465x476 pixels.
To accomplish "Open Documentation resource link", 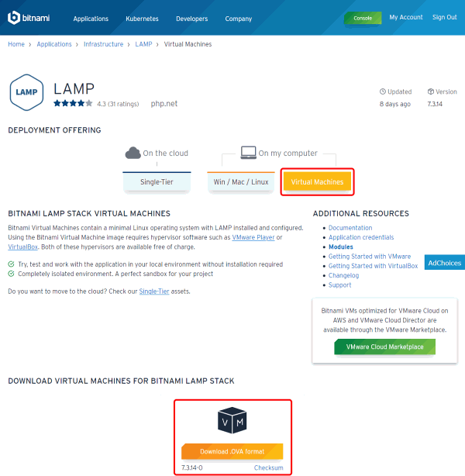I will point(350,228).
